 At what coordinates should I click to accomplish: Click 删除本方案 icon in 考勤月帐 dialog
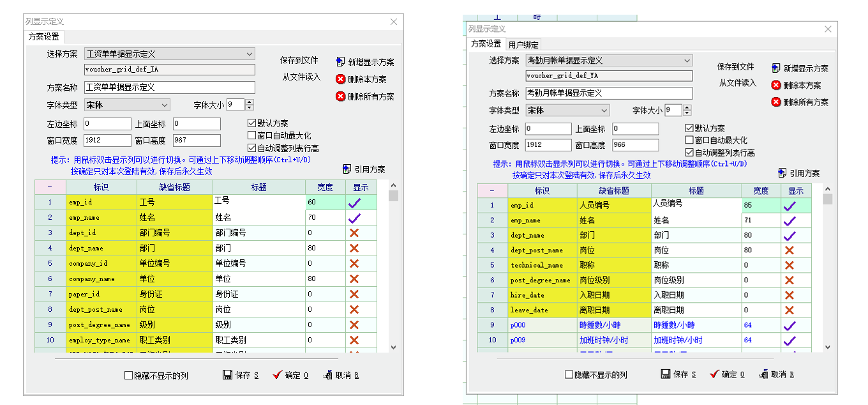776,85
